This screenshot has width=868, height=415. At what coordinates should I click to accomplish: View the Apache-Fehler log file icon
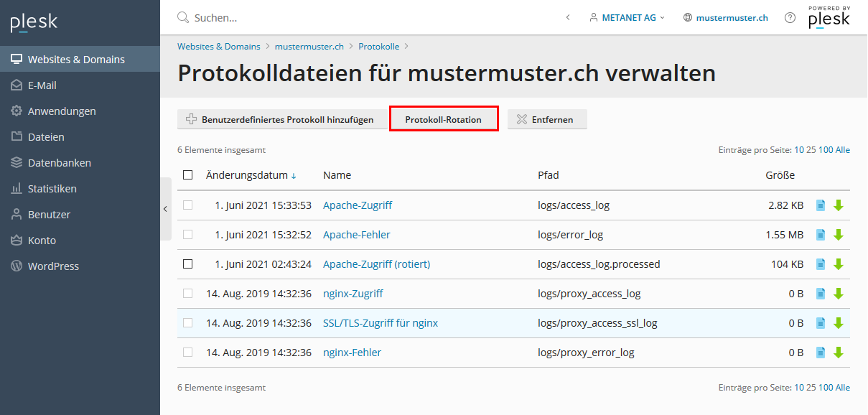click(821, 235)
